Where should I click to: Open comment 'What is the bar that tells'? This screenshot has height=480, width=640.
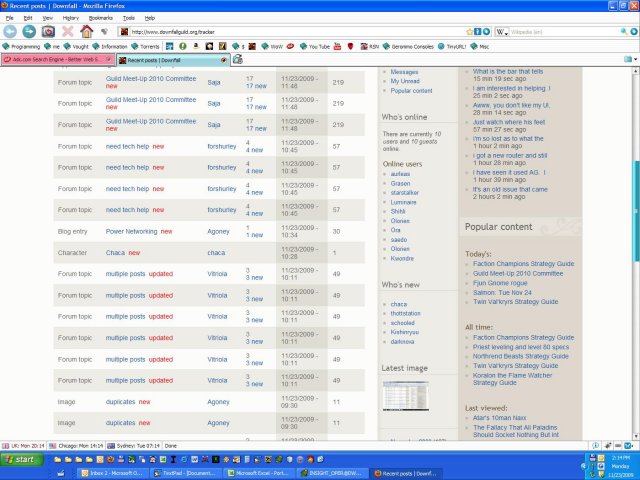pos(508,71)
